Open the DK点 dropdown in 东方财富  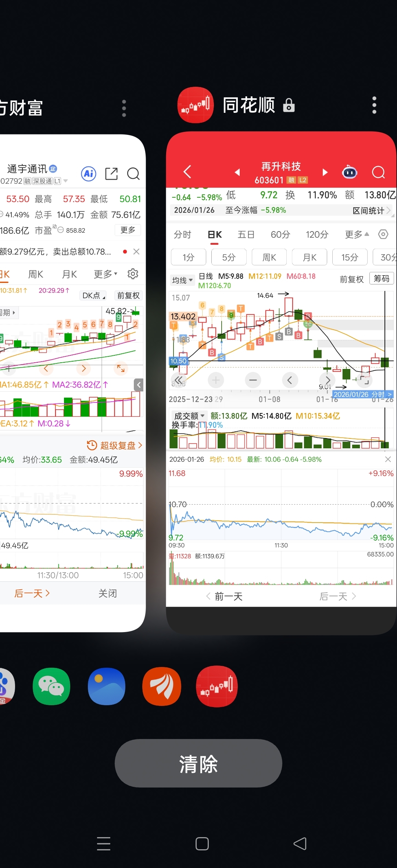(x=94, y=295)
